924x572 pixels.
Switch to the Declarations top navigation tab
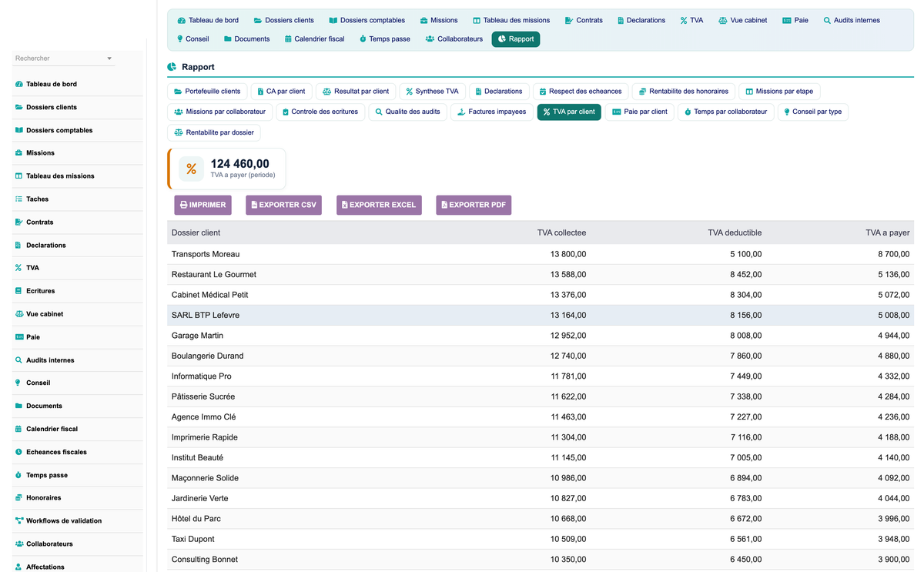[641, 20]
